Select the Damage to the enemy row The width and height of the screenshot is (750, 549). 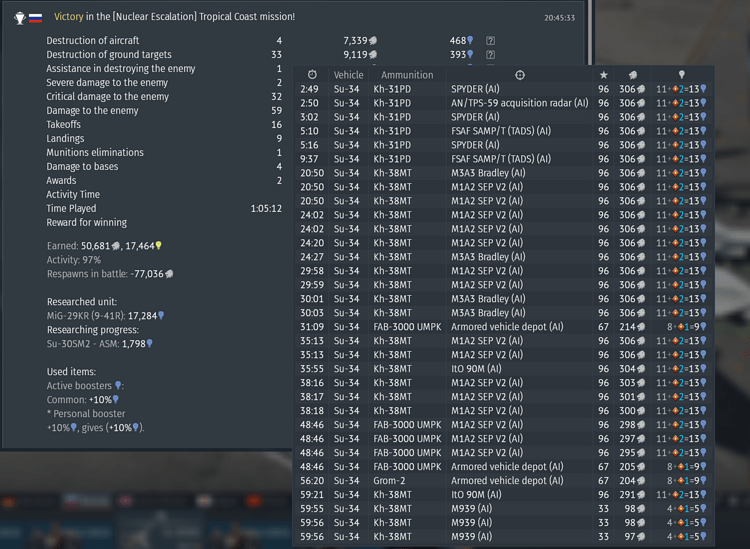[164, 110]
